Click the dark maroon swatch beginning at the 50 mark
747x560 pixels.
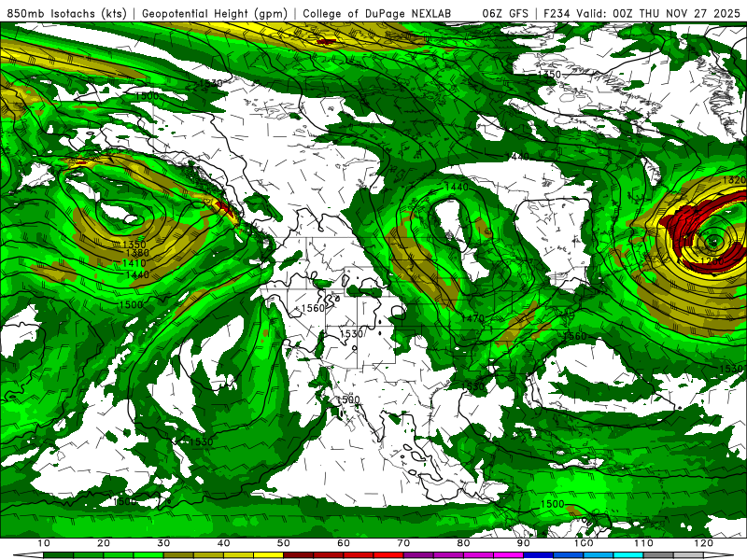pos(298,555)
